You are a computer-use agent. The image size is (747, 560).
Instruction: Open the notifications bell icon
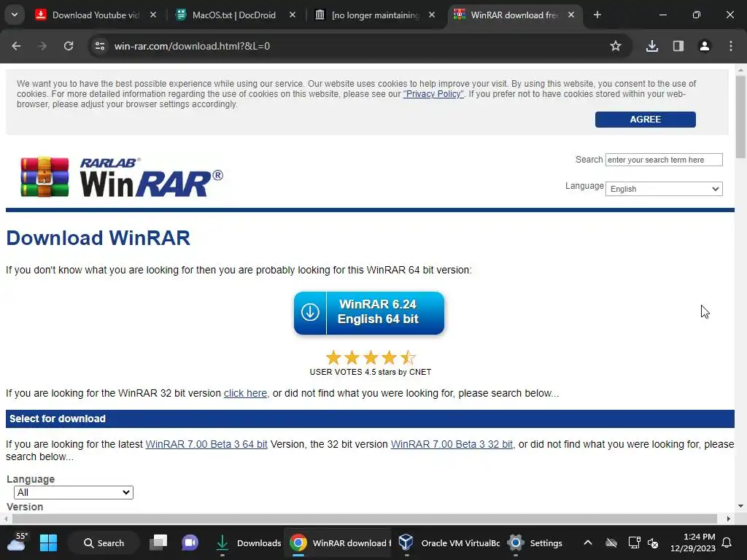click(x=727, y=542)
